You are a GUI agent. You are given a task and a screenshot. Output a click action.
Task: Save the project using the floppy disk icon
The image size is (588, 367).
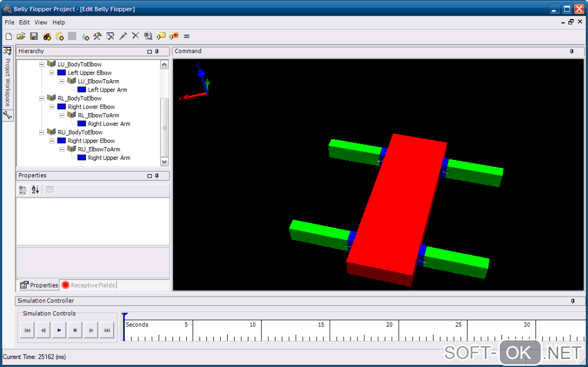pos(34,36)
